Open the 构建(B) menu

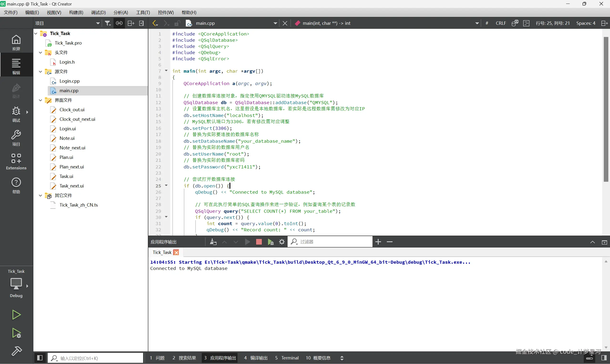tap(76, 12)
